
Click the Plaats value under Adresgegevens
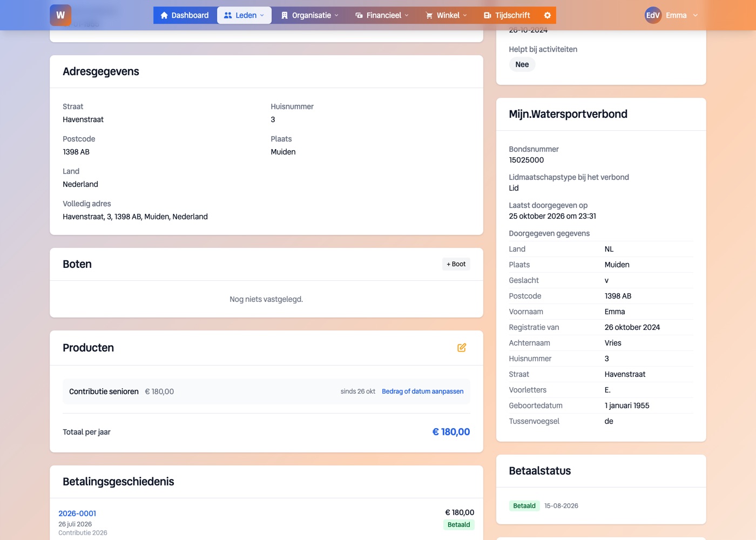click(x=283, y=152)
